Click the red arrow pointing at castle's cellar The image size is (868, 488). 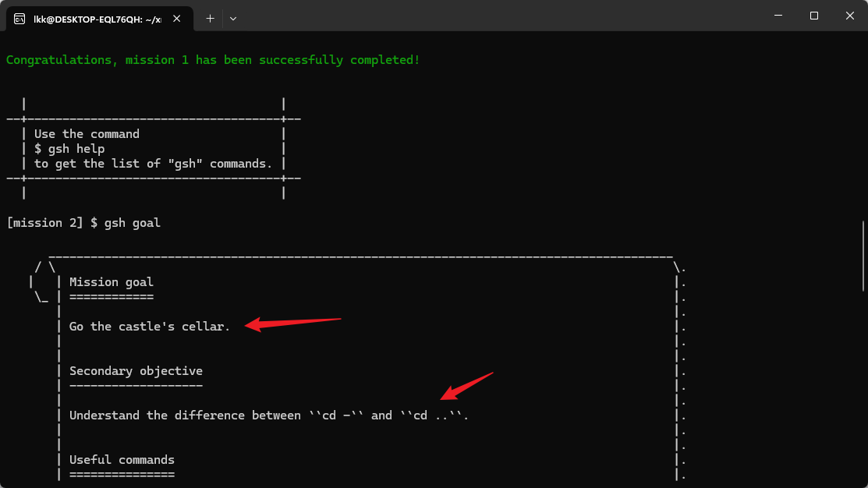292,323
